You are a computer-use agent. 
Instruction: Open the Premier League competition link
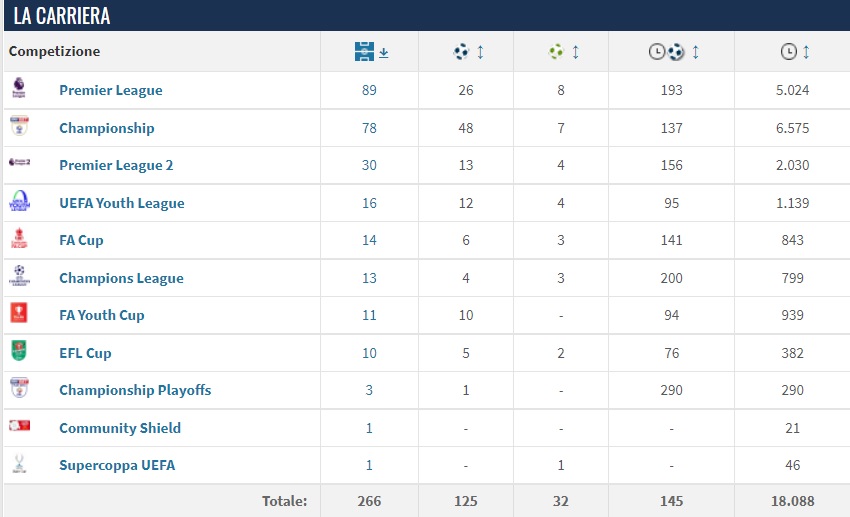click(x=110, y=90)
